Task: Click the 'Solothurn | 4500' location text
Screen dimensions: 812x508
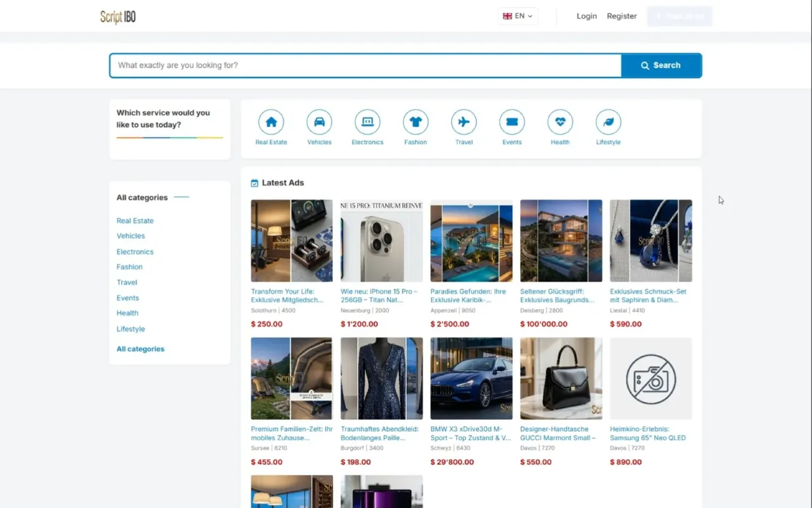Action: click(x=273, y=311)
